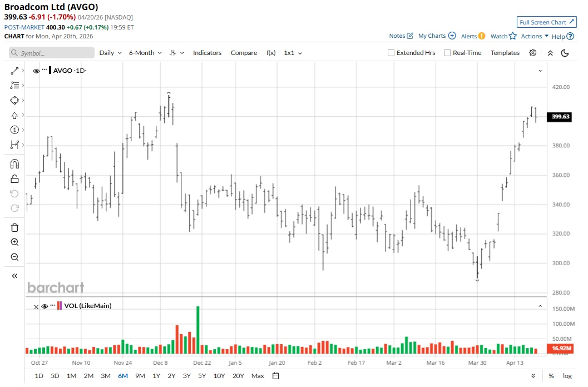588x387 pixels.
Task: Toggle log scale button
Action: tap(567, 376)
